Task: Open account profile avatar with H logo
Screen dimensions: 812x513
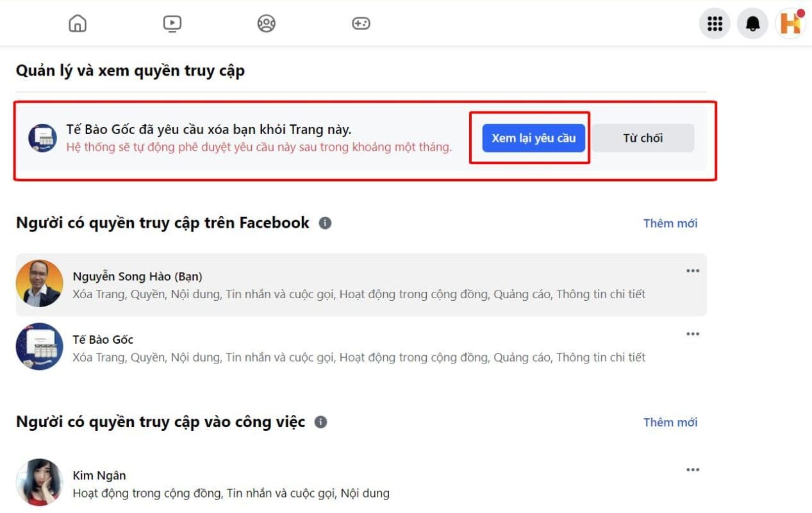Action: pyautogui.click(x=790, y=24)
